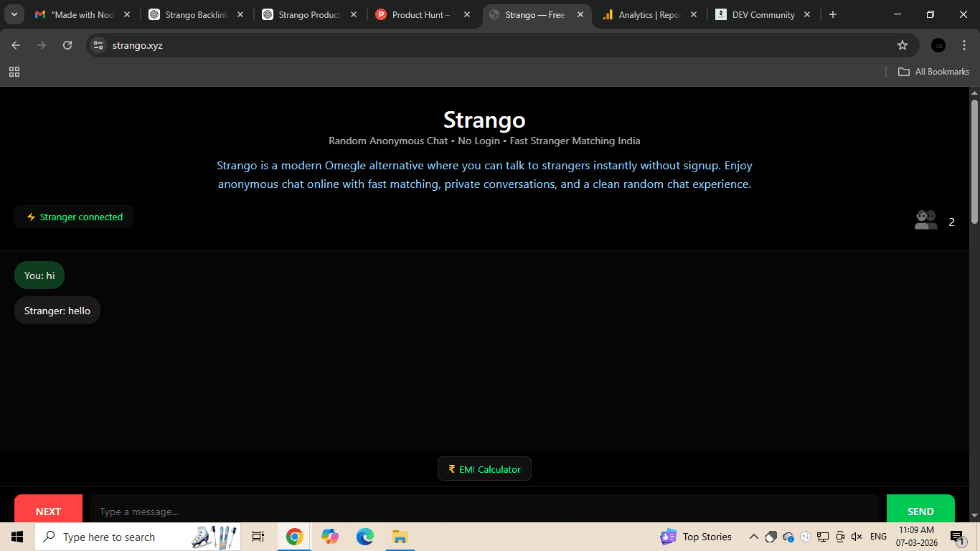Click the SEND button
The width and height of the screenshot is (980, 551).
click(920, 511)
